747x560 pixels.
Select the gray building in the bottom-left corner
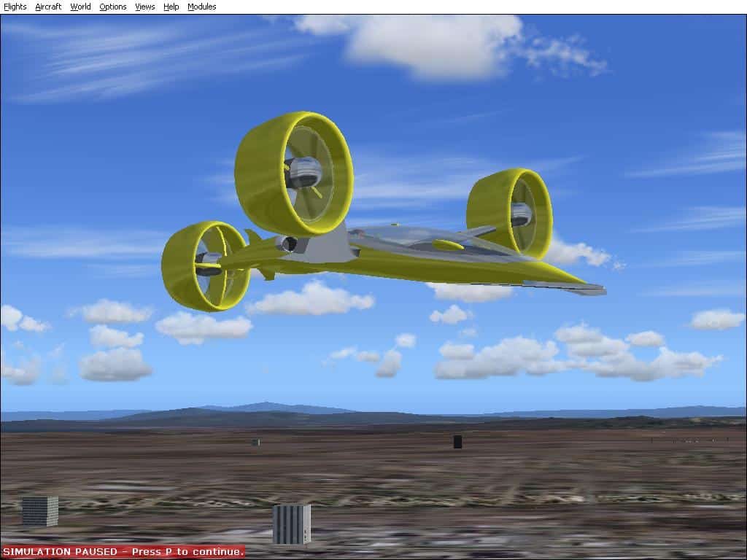39,511
